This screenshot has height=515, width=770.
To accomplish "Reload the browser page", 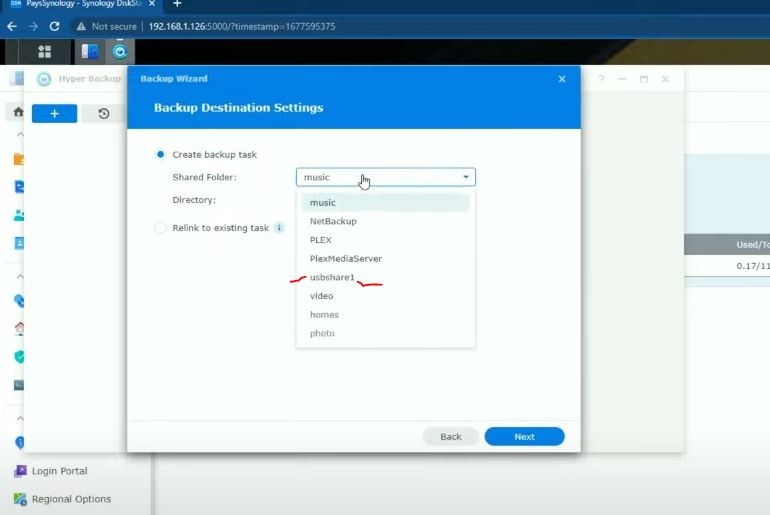I will [x=55, y=27].
